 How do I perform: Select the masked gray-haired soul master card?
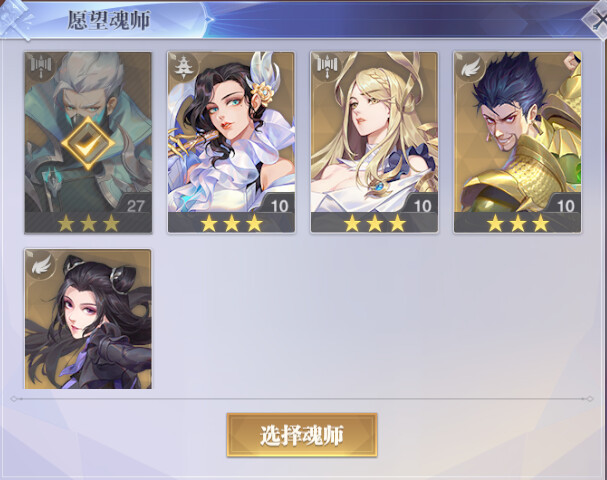tap(88, 143)
